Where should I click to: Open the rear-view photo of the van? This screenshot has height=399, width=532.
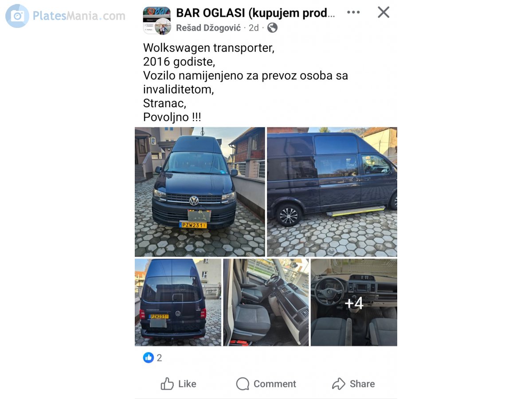178,302
